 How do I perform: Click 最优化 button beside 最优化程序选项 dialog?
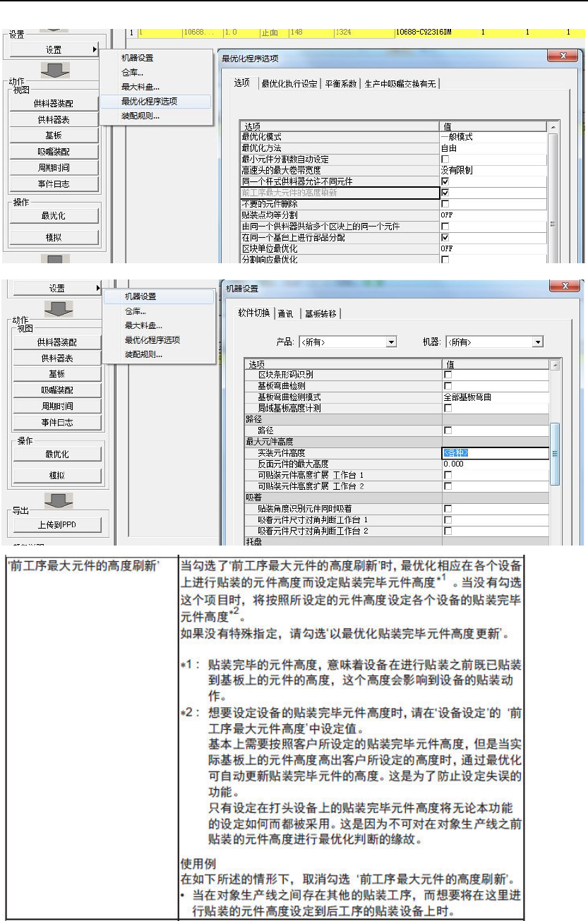pyautogui.click(x=54, y=216)
